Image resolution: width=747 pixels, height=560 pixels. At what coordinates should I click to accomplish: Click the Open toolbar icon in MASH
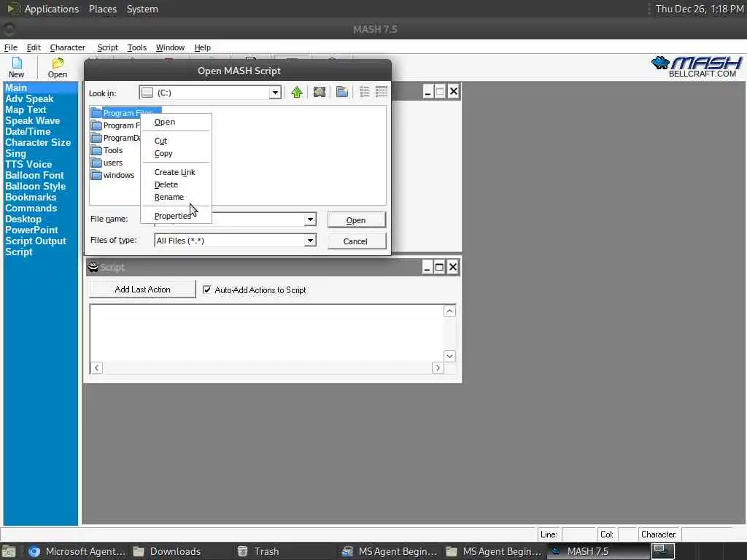tap(58, 68)
